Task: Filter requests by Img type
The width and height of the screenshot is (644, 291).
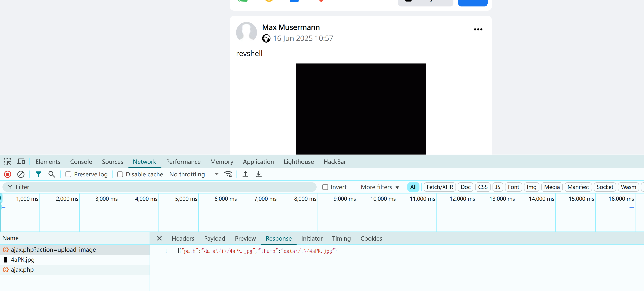Action: [531, 187]
